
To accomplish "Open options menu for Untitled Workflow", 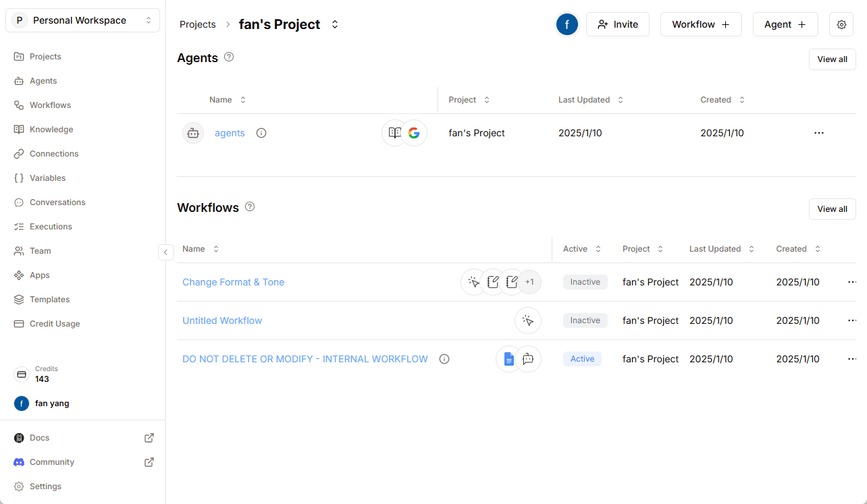I will 852,320.
